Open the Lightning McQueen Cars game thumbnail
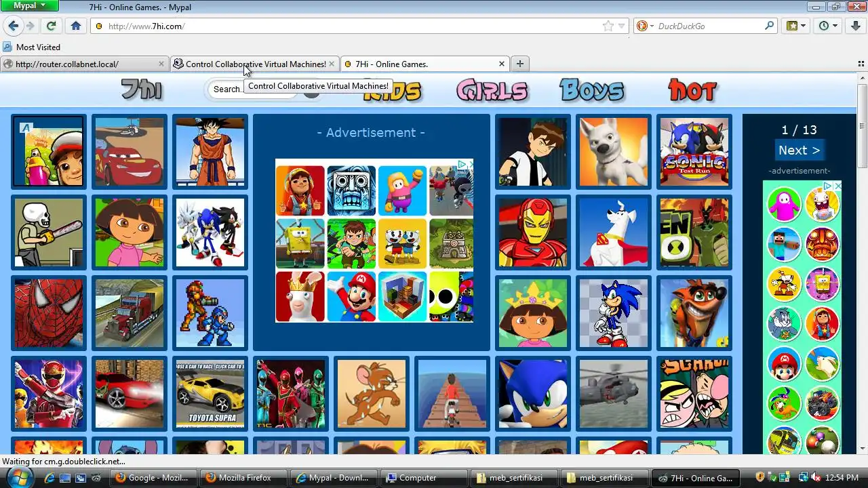Viewport: 868px width, 488px height. [x=130, y=151]
